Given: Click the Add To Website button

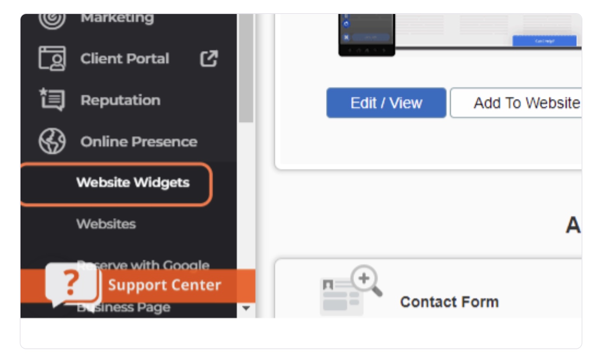Looking at the screenshot, I should pos(516,103).
